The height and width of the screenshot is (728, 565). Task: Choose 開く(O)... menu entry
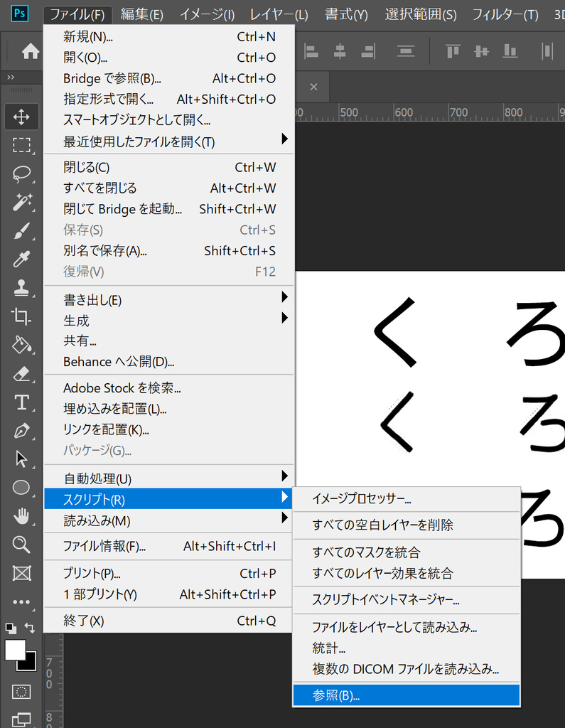click(x=169, y=58)
